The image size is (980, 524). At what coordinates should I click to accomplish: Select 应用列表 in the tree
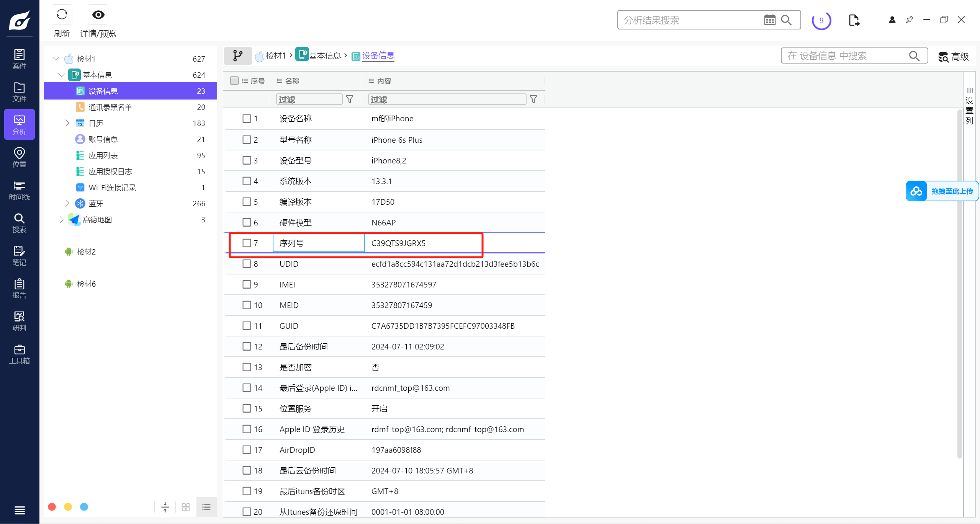(x=103, y=155)
